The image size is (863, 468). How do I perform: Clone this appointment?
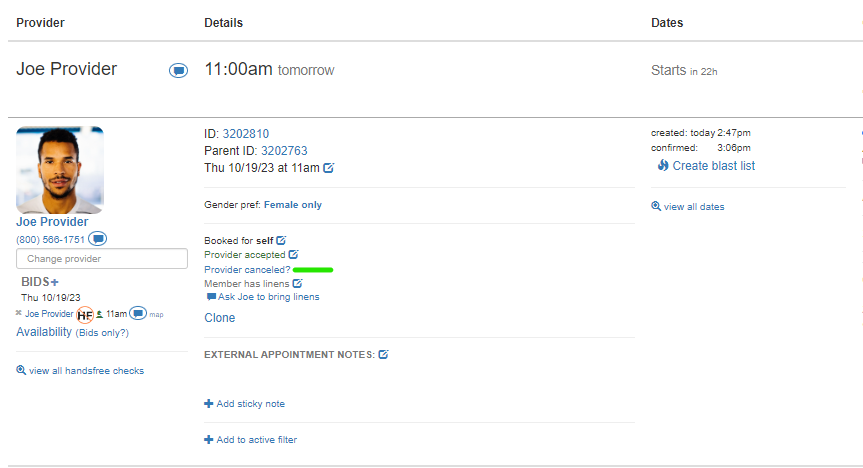tap(220, 318)
